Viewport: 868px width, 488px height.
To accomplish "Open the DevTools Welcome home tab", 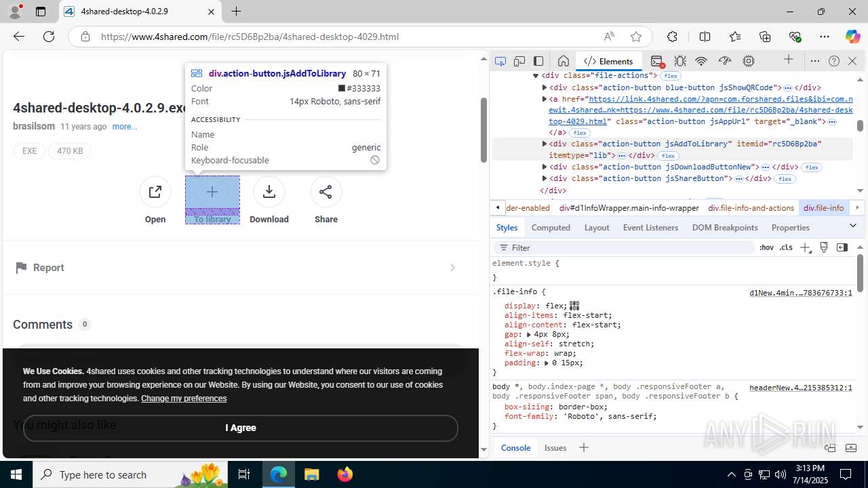I will coord(563,61).
